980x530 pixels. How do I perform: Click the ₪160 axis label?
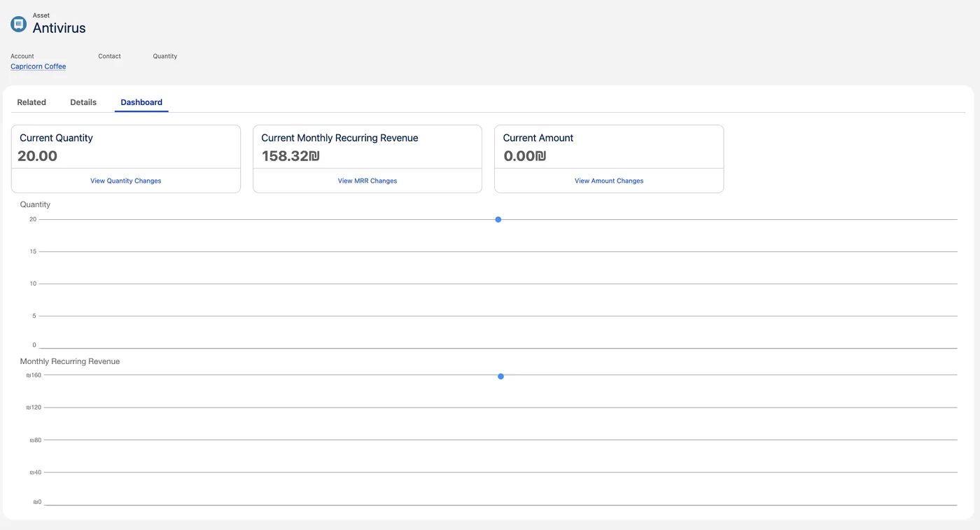[34, 375]
